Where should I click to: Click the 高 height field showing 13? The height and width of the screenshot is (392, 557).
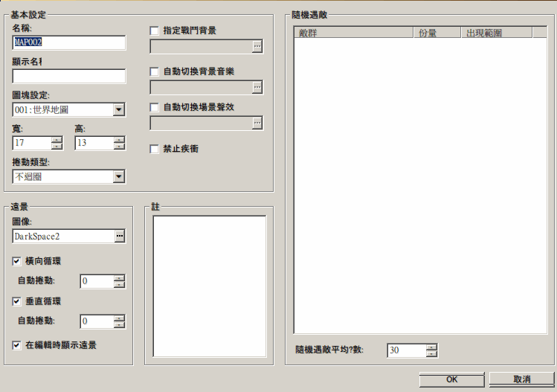[94, 143]
